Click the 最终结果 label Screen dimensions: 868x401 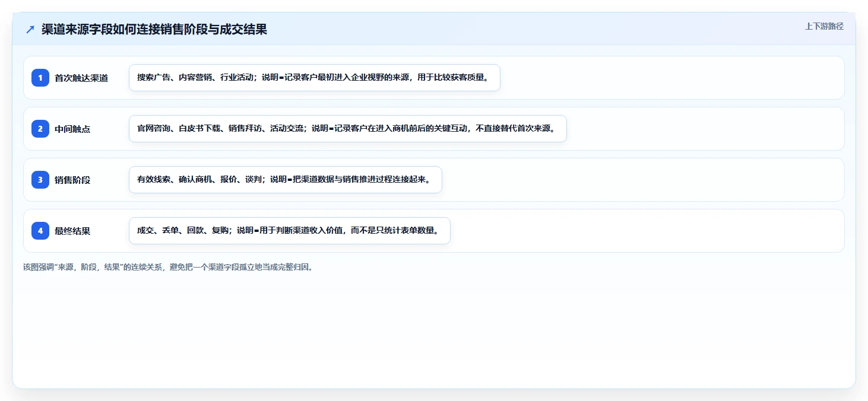[72, 231]
